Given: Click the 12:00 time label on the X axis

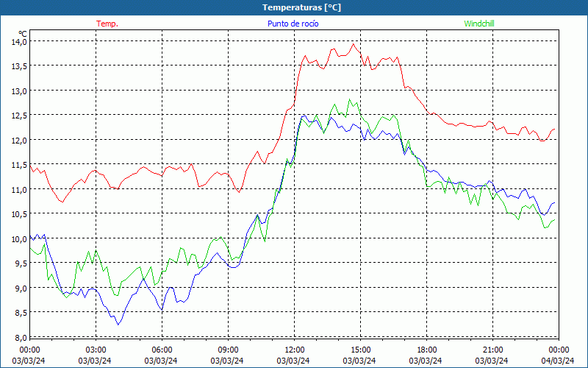Looking at the screenshot, I should point(295,350).
